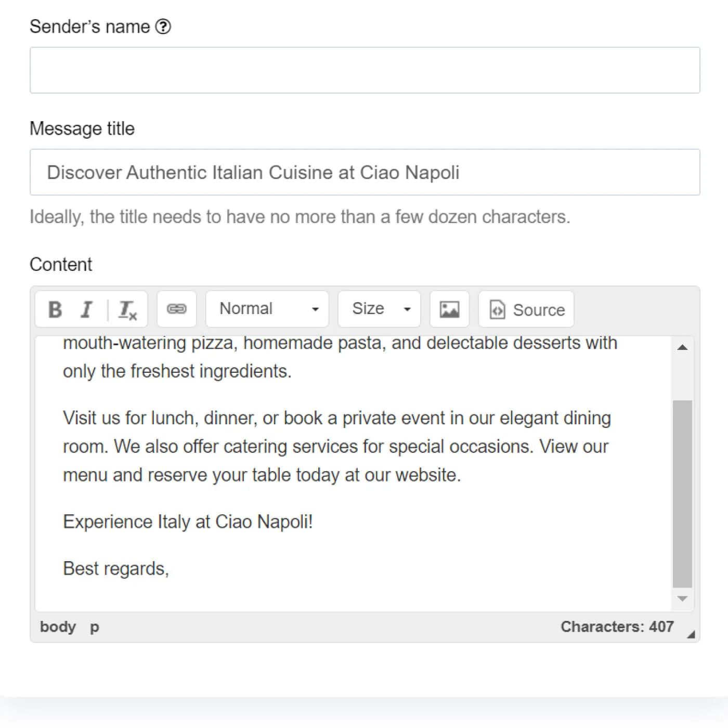Click the help icon beside Sender's name

(163, 27)
